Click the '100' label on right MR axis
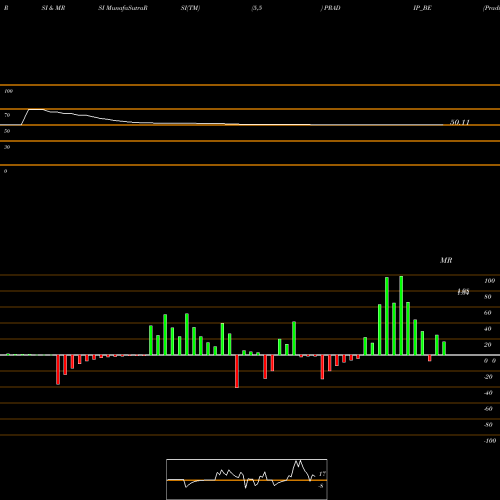This screenshot has height=500, width=500. (x=489, y=281)
